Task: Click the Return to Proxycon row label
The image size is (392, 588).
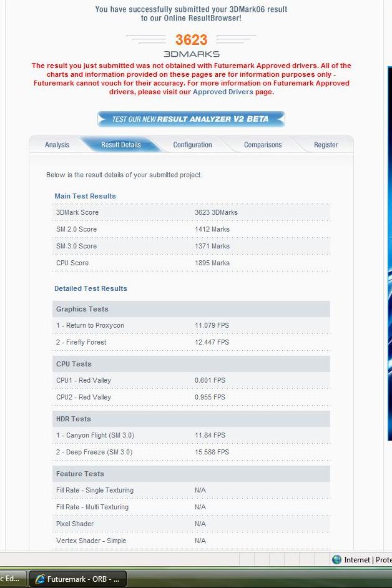Action: (x=90, y=325)
